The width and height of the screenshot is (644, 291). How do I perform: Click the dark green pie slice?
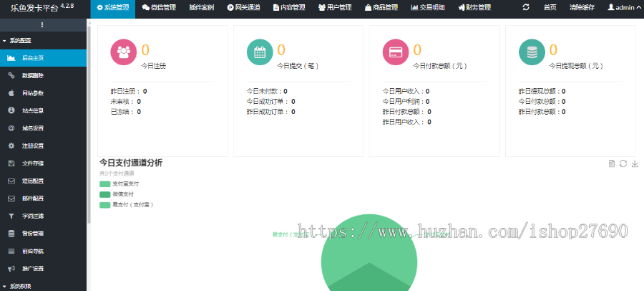[x=369, y=280]
